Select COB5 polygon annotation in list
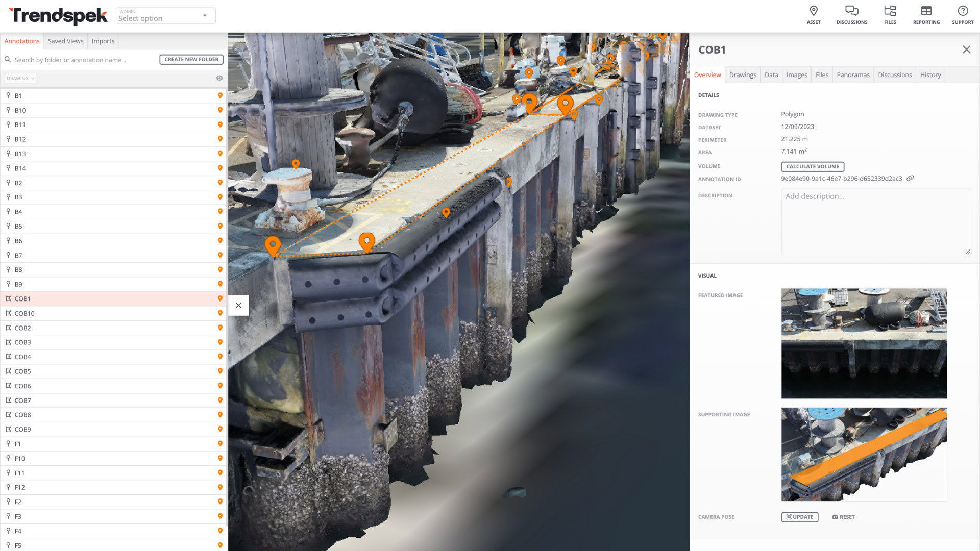Viewport: 980px width, 551px height. pos(23,371)
